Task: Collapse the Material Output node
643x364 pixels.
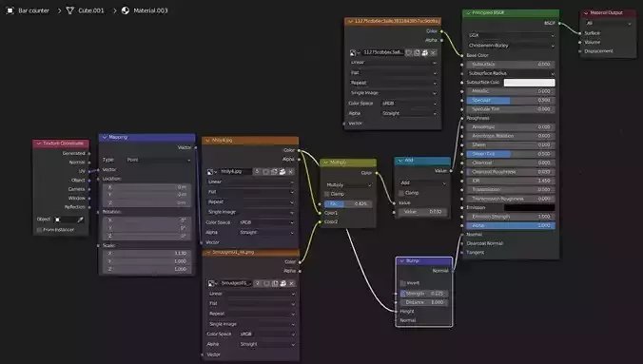Action: coord(586,13)
